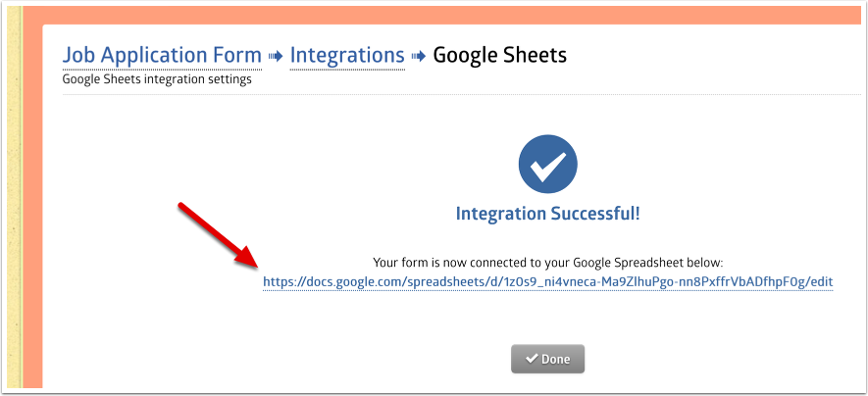Go to the Integrations breadcrumb link
The image size is (868, 396).
coord(347,55)
